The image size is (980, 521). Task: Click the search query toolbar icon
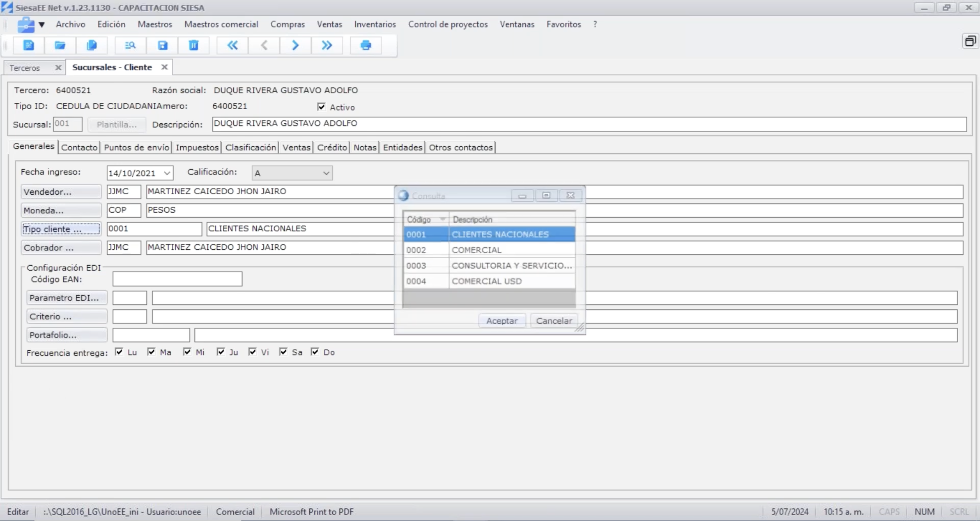[x=130, y=46]
